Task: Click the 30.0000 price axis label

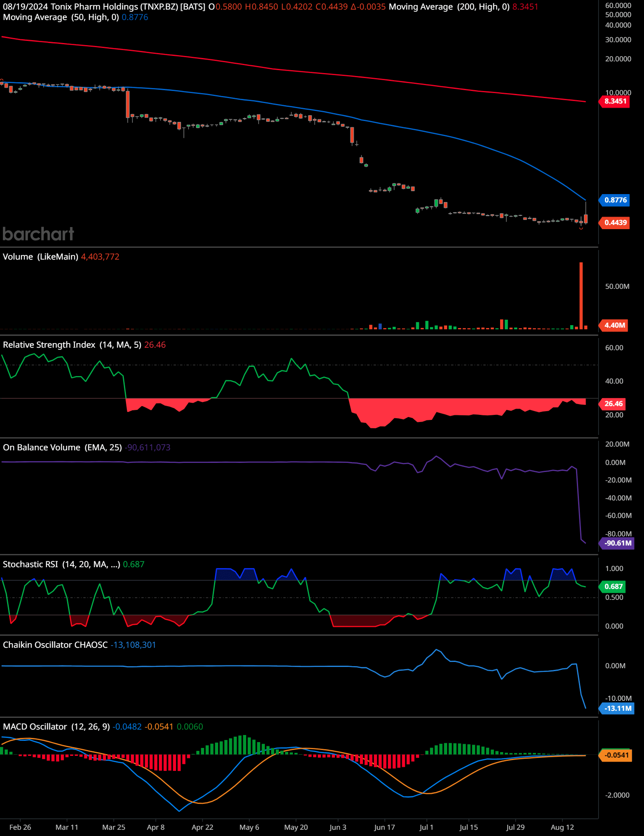Action: 618,40
